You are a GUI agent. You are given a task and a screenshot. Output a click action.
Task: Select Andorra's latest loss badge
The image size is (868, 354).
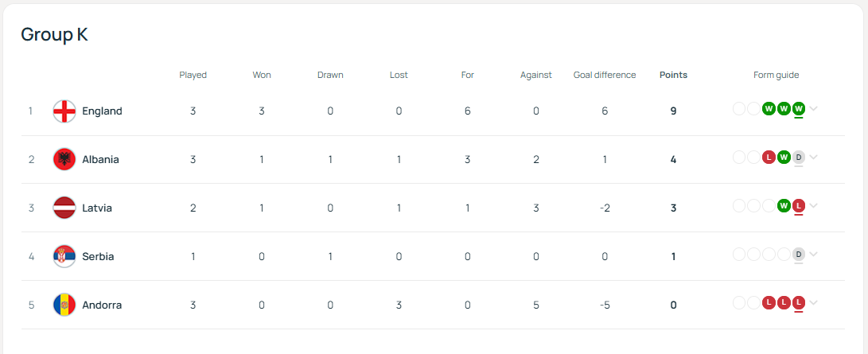coord(798,302)
